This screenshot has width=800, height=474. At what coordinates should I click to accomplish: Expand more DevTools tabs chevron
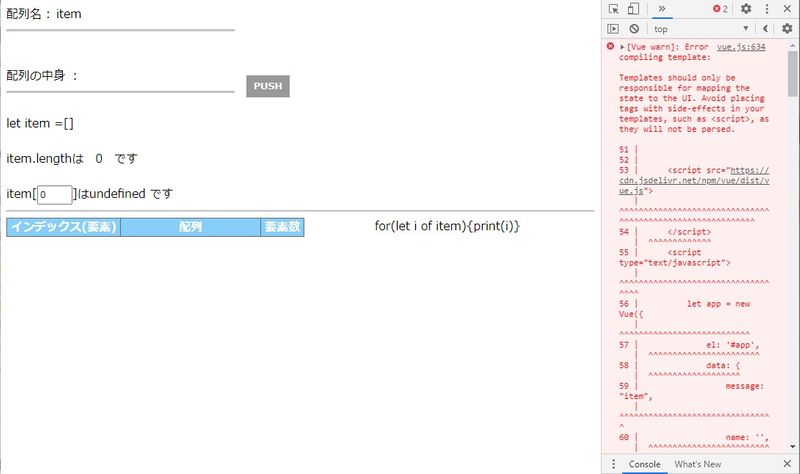point(662,9)
